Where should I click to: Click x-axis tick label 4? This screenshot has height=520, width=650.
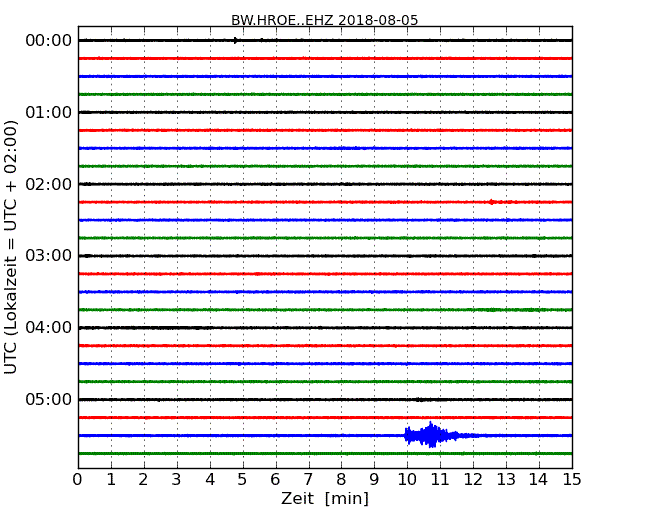pyautogui.click(x=210, y=480)
